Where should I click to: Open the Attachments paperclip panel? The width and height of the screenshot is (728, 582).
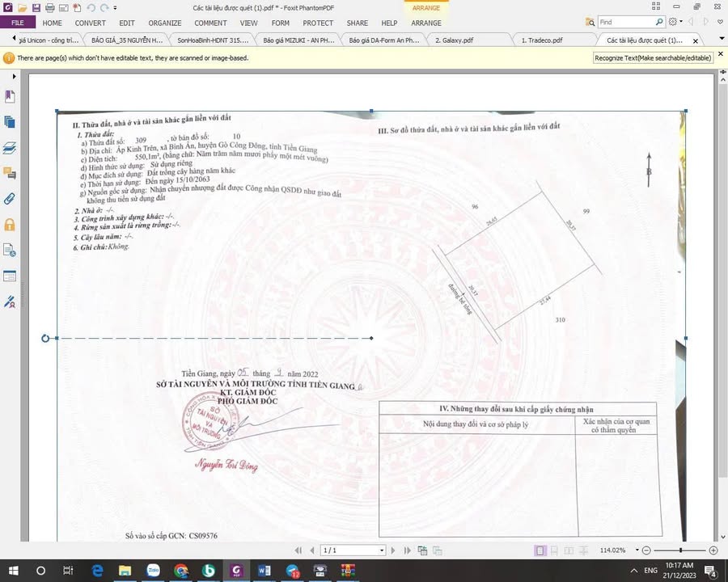(10, 199)
